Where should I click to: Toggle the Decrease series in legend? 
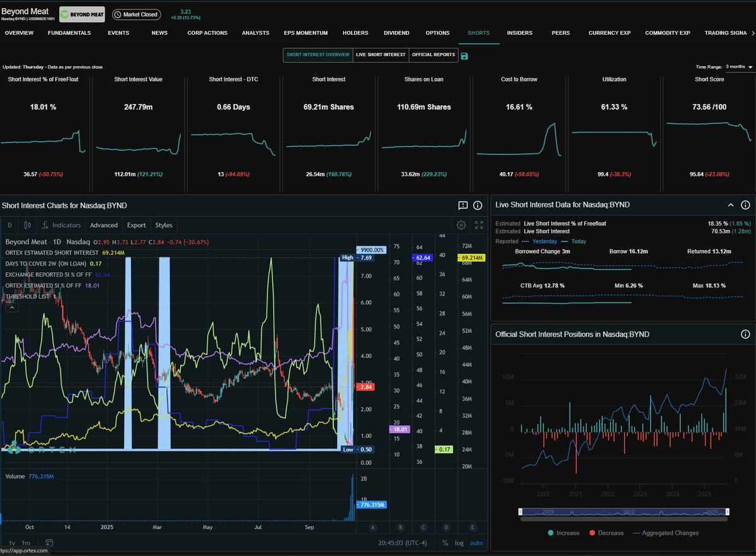pos(606,533)
